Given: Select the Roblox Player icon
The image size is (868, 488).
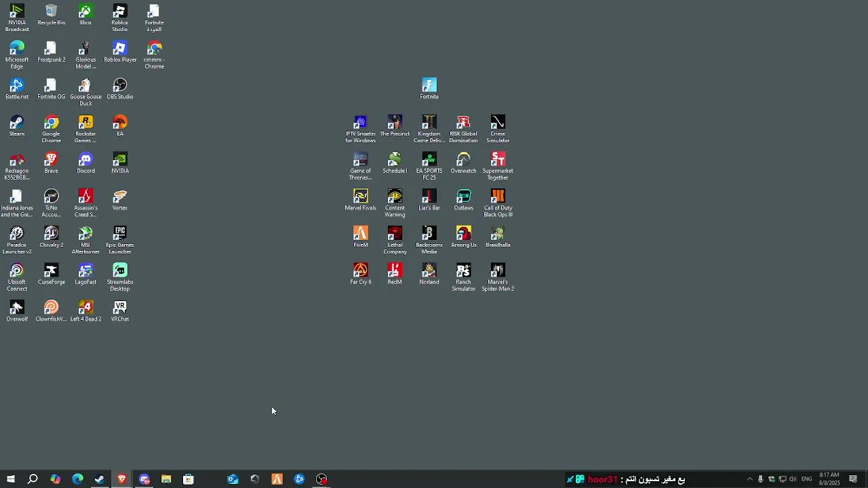Looking at the screenshot, I should click(x=120, y=52).
